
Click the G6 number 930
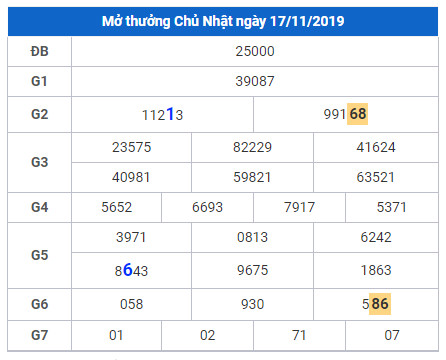(252, 304)
